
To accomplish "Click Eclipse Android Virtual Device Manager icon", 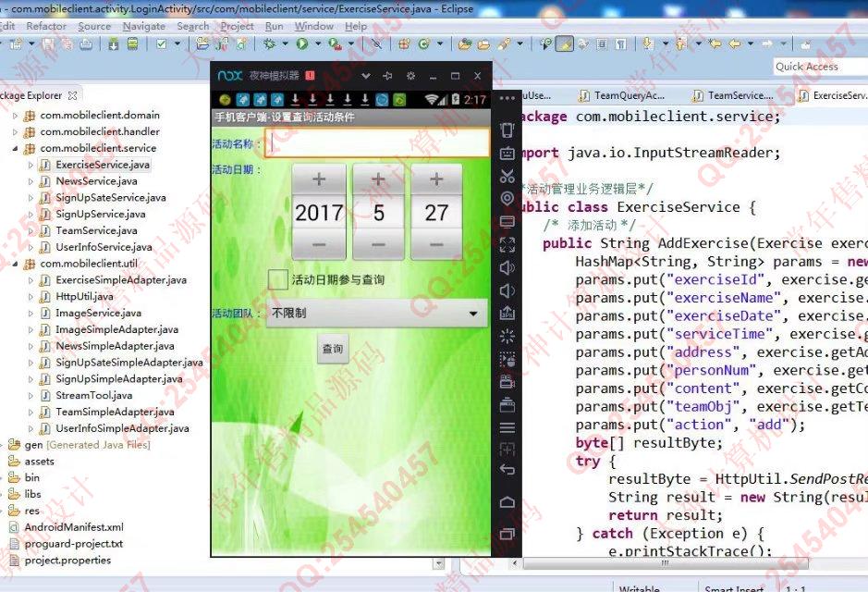I will coord(132,43).
